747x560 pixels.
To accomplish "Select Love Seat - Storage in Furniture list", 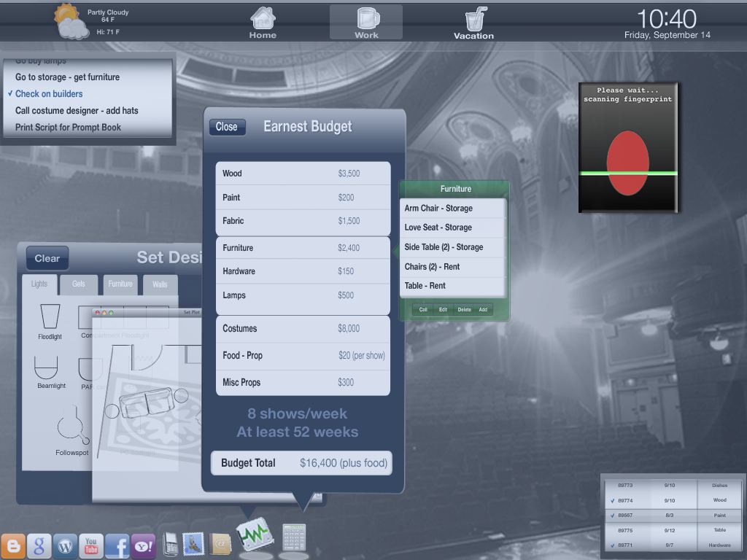I will tap(452, 227).
